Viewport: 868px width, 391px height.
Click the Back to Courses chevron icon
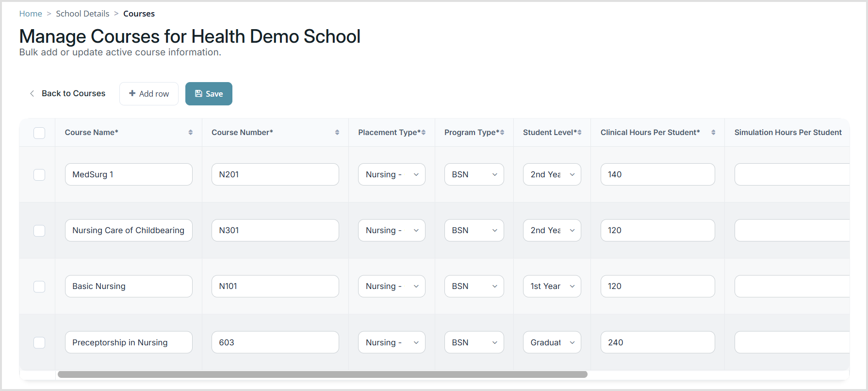tap(32, 93)
